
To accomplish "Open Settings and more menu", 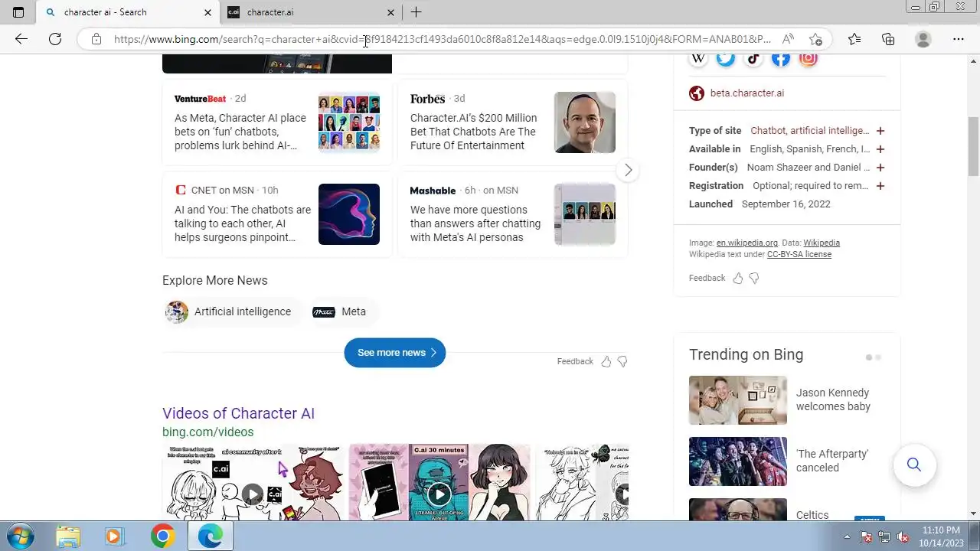I will coord(959,39).
